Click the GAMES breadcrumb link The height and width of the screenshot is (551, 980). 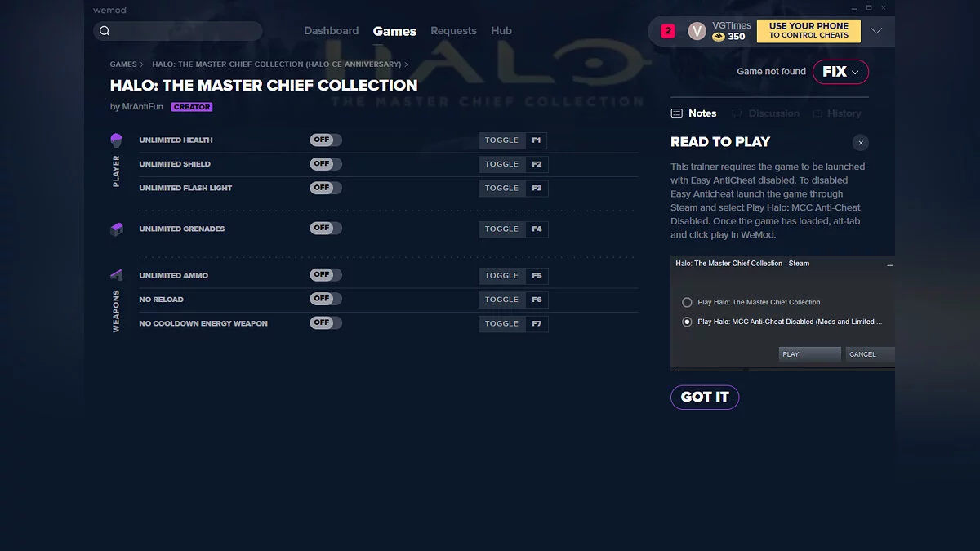click(x=123, y=64)
